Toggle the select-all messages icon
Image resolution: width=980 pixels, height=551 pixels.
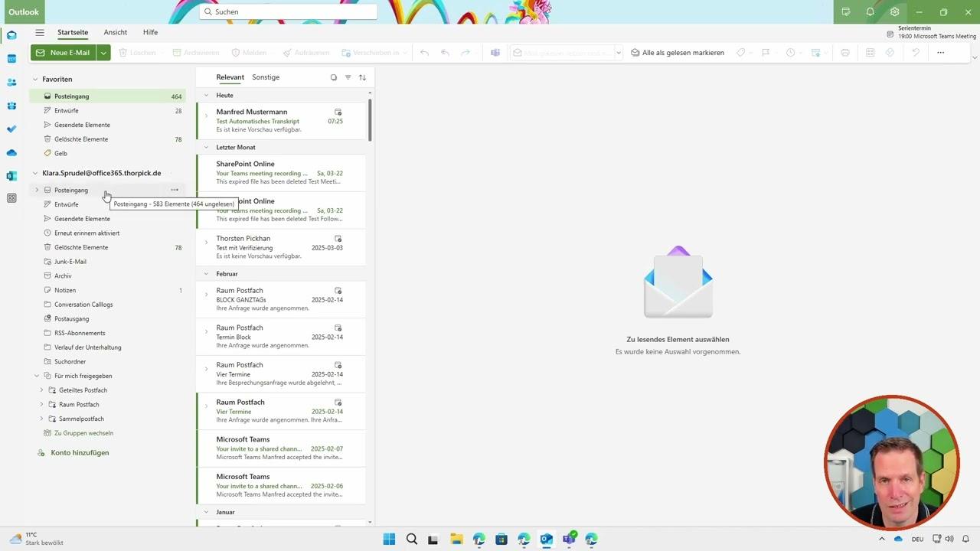[x=333, y=77]
